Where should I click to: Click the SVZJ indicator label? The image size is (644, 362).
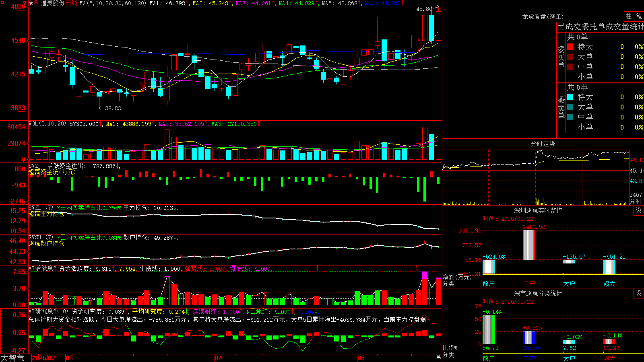point(35,166)
